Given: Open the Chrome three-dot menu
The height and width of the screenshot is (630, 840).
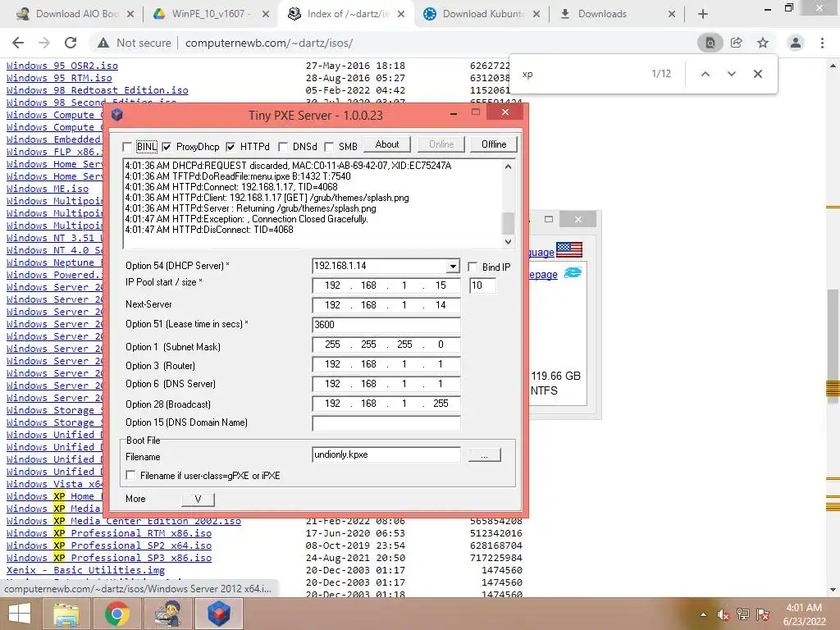Looking at the screenshot, I should [822, 43].
